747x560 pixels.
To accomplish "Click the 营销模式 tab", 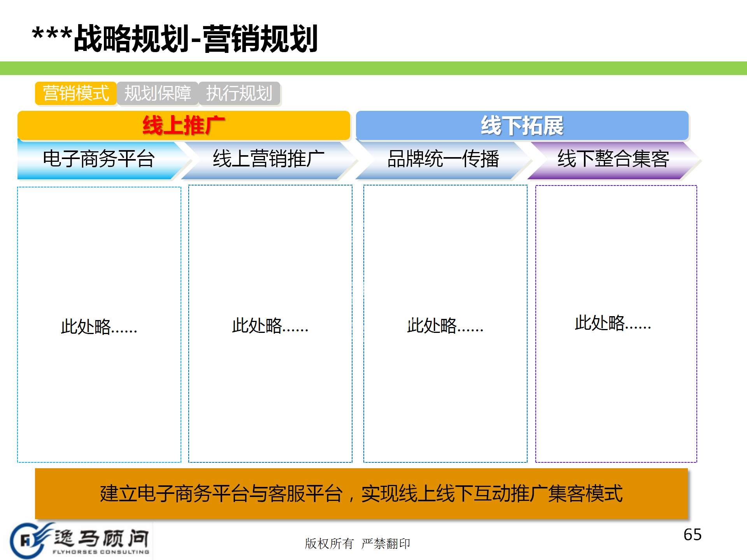I will 76,93.
